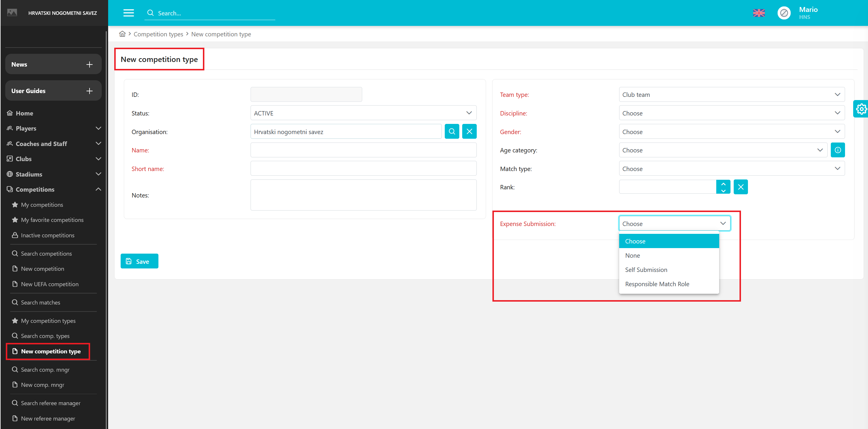Click into the Name input field
The image size is (868, 429).
[x=363, y=150]
